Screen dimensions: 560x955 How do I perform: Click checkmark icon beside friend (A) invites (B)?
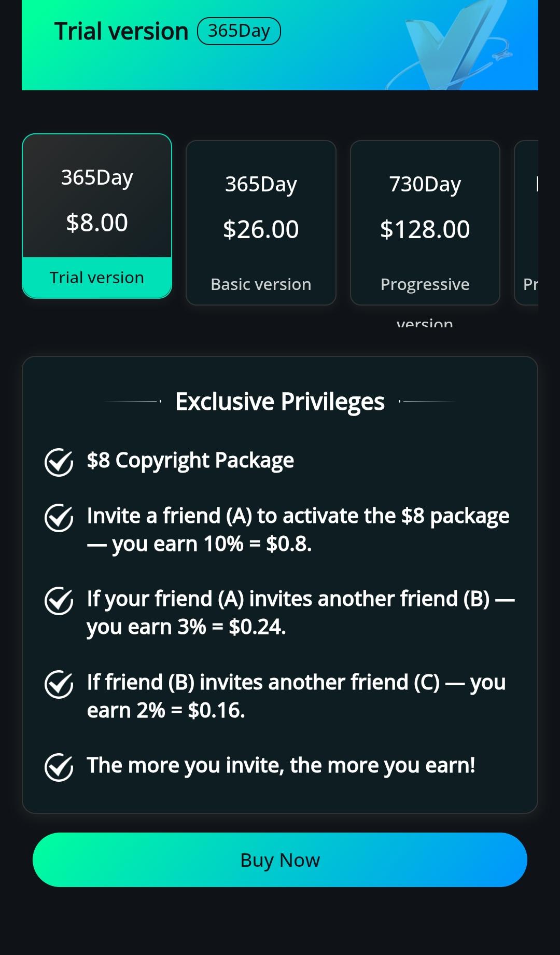(59, 601)
